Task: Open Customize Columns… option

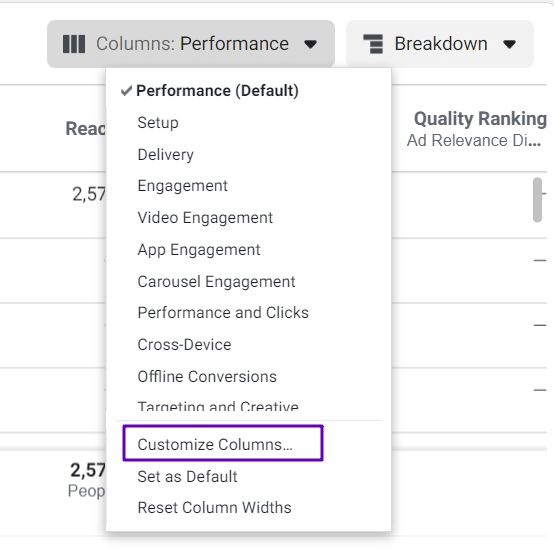Action: (x=223, y=443)
